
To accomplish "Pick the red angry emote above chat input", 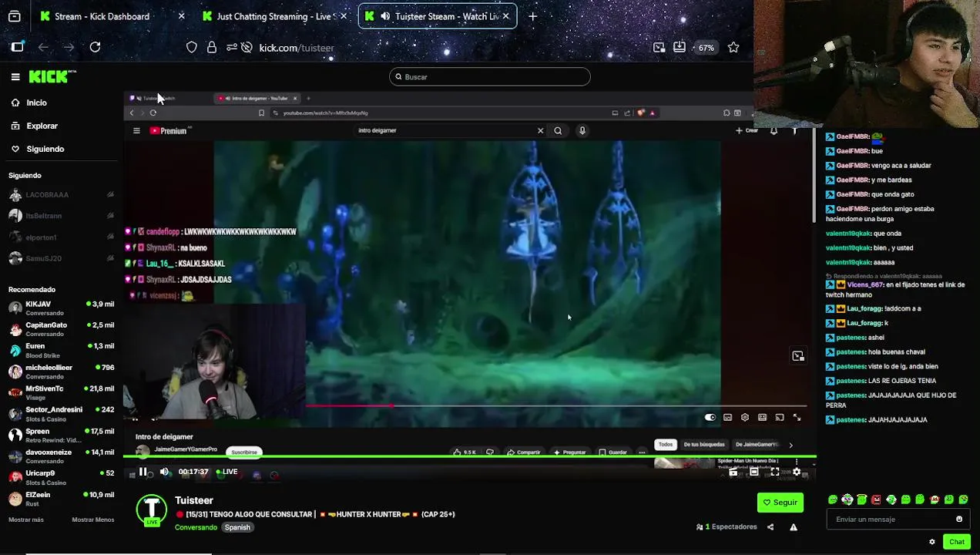I will [x=876, y=499].
